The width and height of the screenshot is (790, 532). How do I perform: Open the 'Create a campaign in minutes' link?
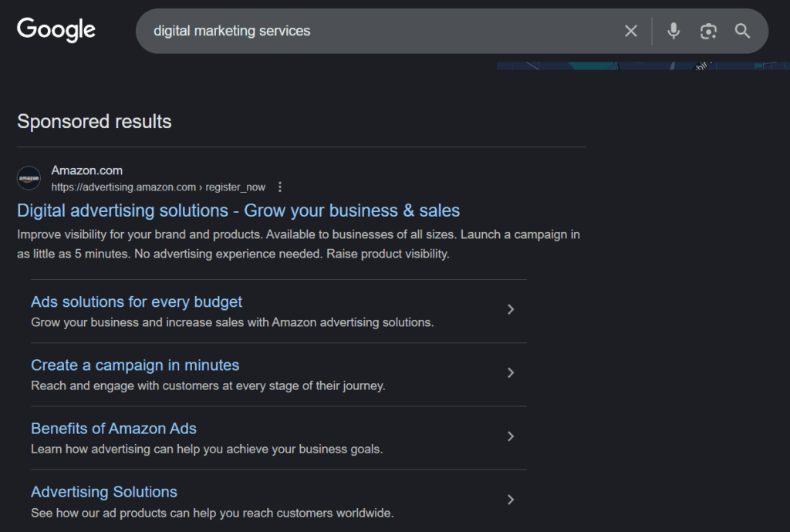tap(135, 365)
